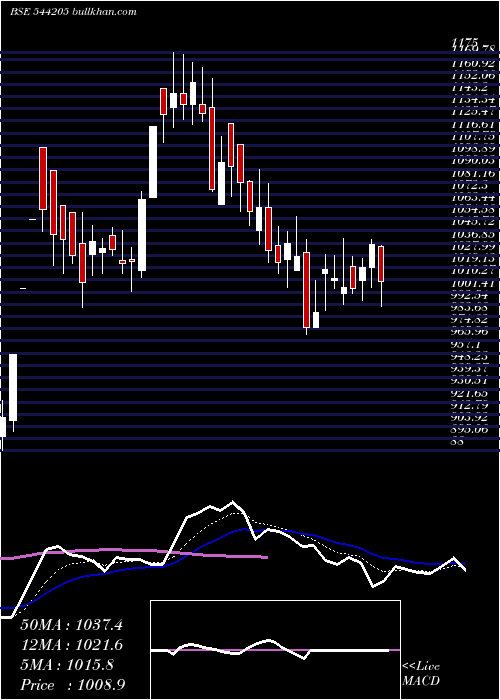Click the Price : 1008.9 readout
500x700 pixels.
point(72,685)
